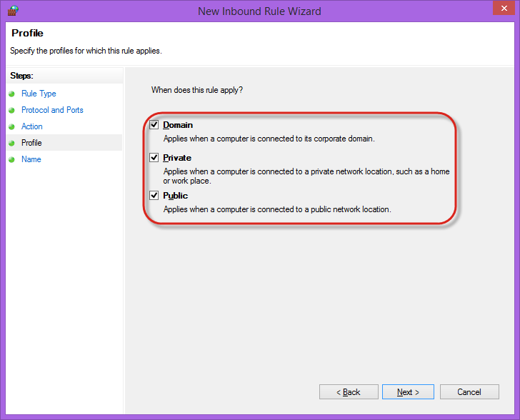The width and height of the screenshot is (520, 420).
Task: Proceed with the Next button
Action: coord(408,392)
